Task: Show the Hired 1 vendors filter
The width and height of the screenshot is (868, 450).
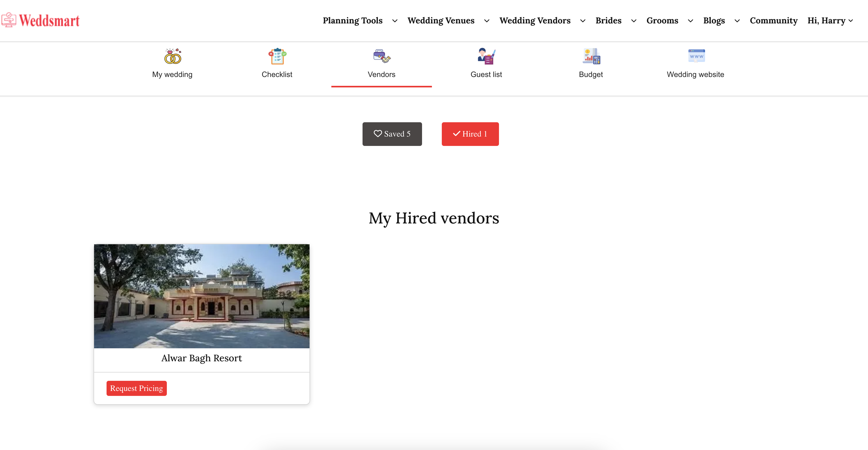Action: click(470, 134)
